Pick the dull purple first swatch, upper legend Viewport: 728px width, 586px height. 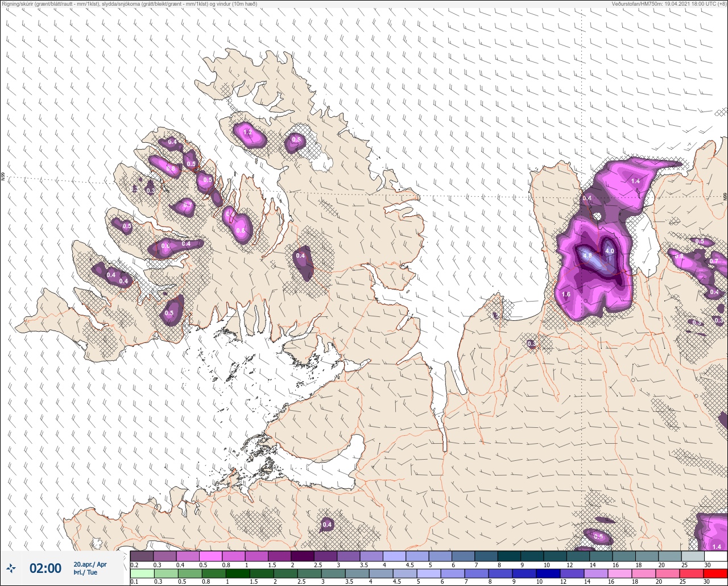coord(142,556)
